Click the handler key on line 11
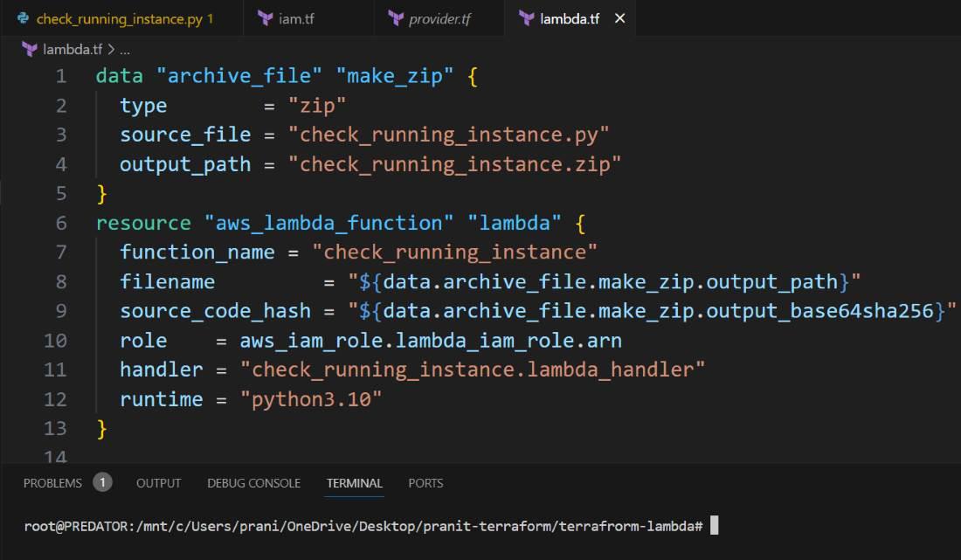The width and height of the screenshot is (961, 560). click(x=162, y=370)
